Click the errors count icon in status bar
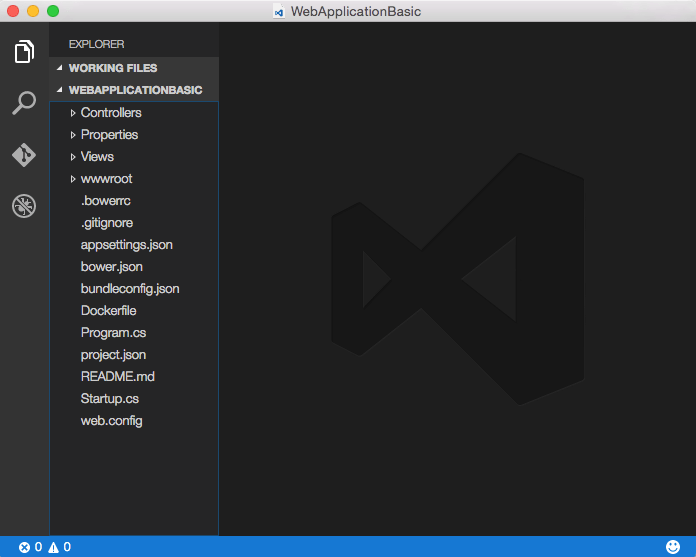The image size is (696, 557). (x=24, y=547)
